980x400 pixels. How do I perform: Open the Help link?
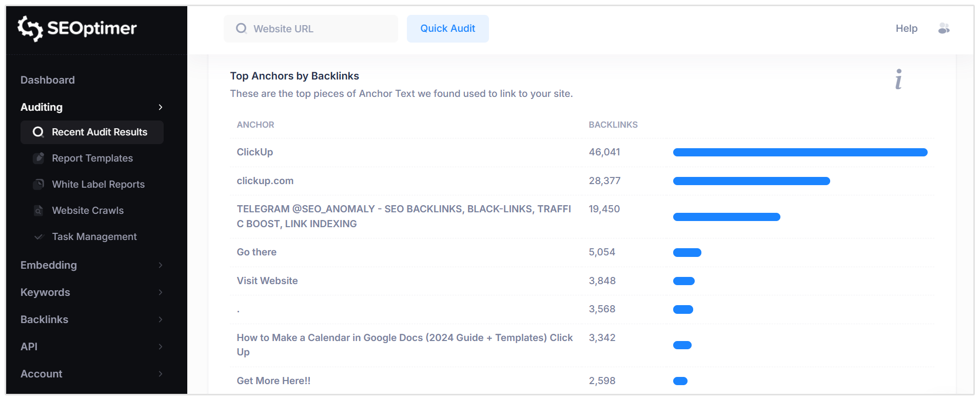point(906,29)
